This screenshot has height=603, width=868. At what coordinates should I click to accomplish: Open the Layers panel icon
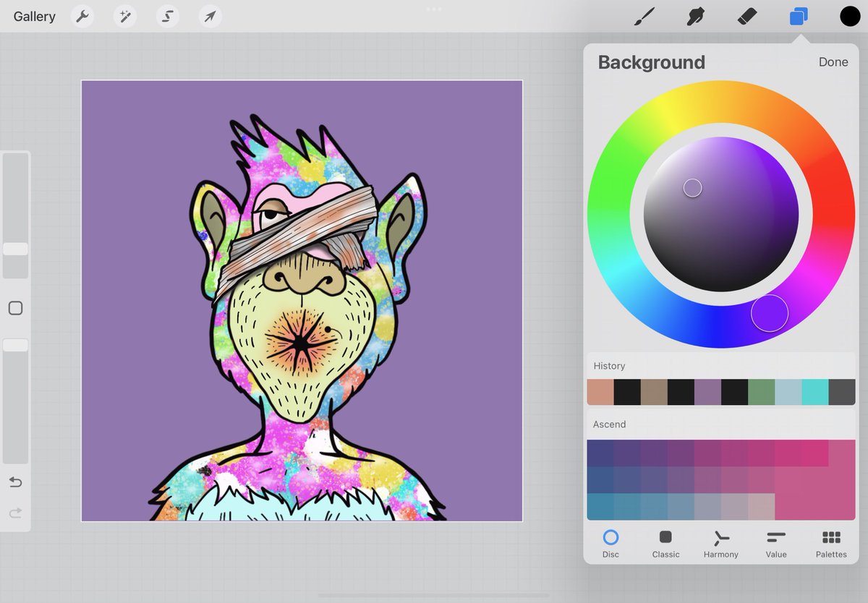click(799, 16)
